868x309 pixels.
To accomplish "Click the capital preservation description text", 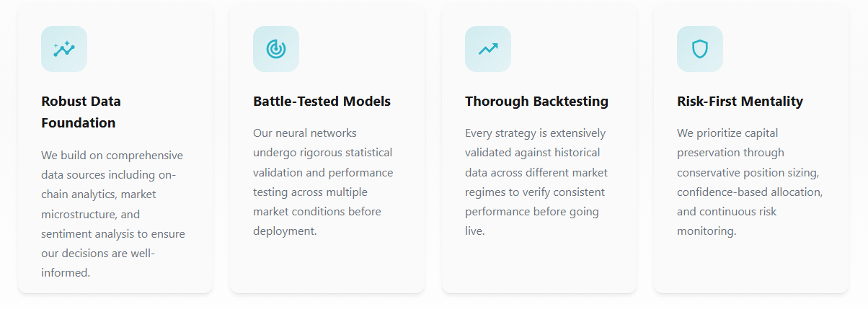I will click(x=749, y=182).
